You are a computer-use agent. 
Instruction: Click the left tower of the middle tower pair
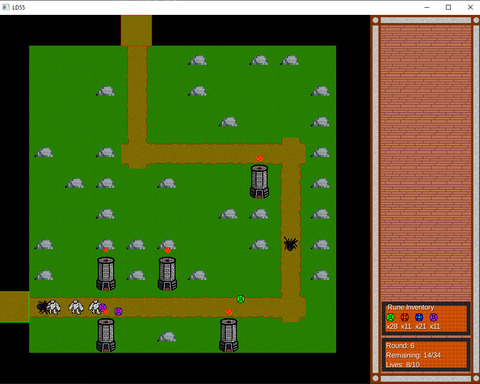click(x=106, y=273)
